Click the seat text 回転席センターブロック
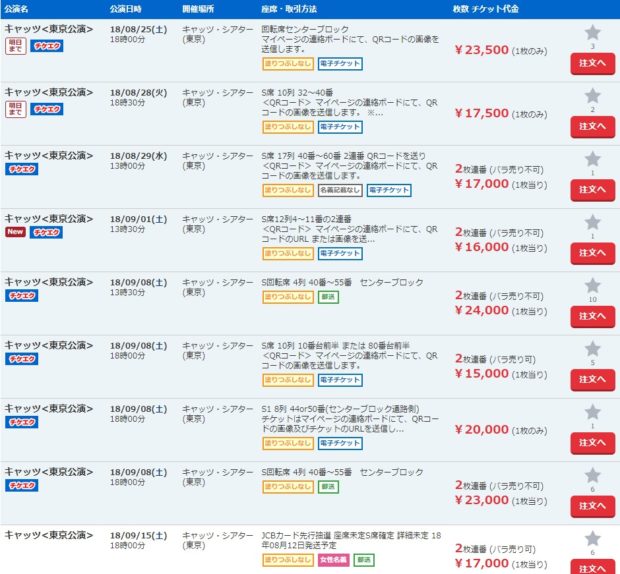The width and height of the screenshot is (620, 574). click(305, 29)
